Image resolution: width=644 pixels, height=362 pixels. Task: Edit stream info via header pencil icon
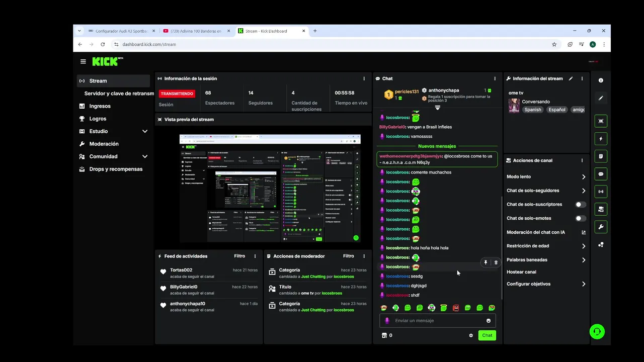(x=571, y=78)
